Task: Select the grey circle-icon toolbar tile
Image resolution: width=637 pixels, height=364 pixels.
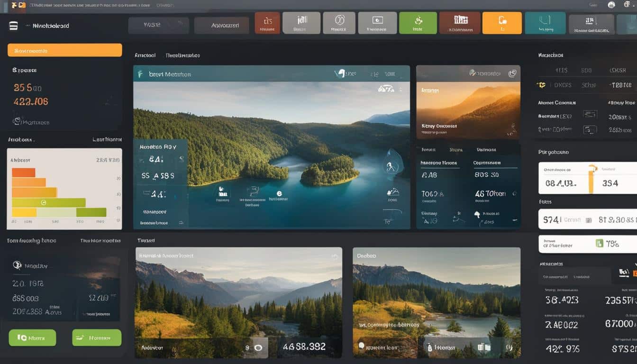Action: pyautogui.click(x=339, y=23)
